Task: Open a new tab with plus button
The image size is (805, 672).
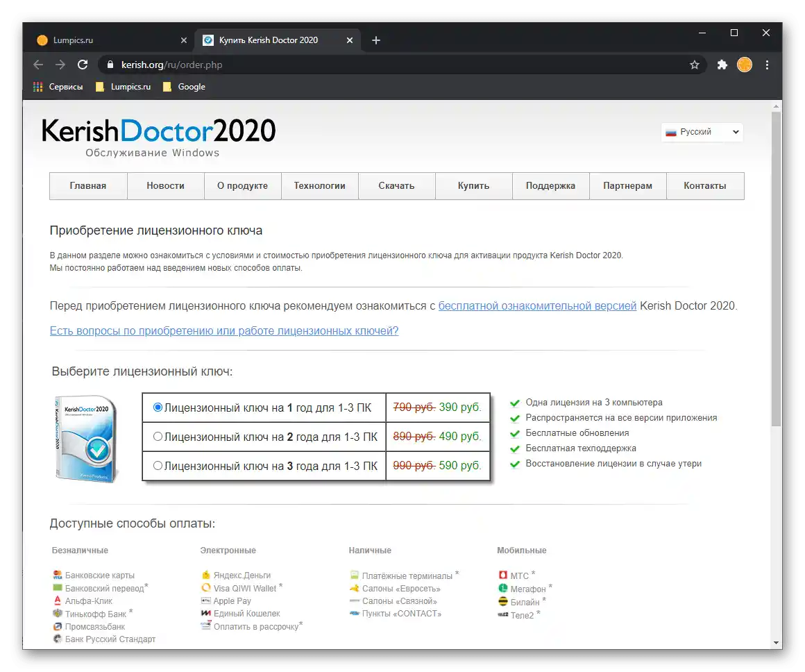Action: coord(376,40)
